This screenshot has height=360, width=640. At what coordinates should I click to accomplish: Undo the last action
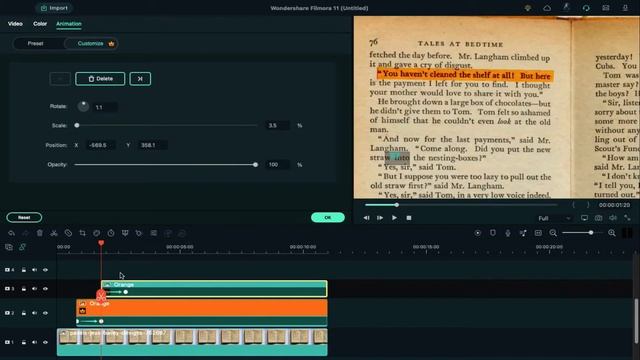point(11,233)
